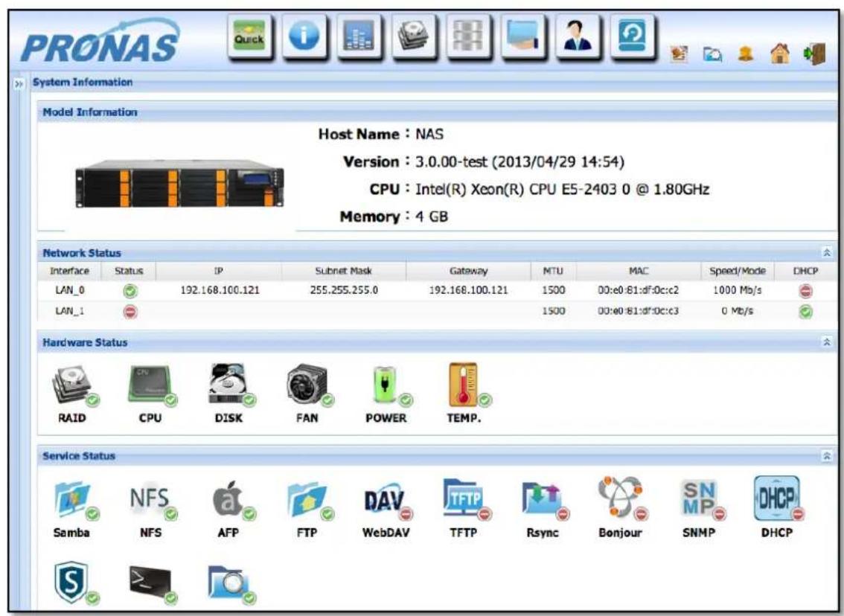Click the house home icon

[x=780, y=54]
